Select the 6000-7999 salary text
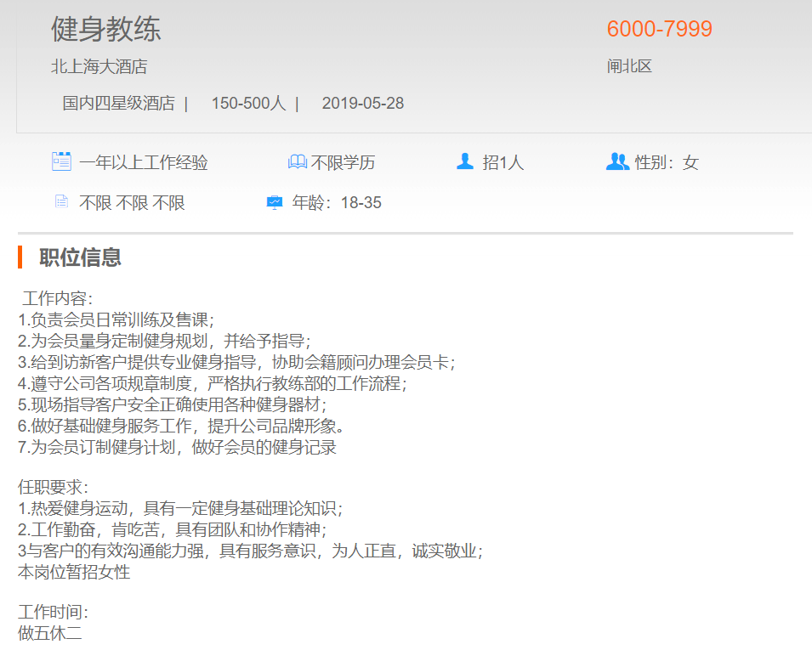 (659, 29)
